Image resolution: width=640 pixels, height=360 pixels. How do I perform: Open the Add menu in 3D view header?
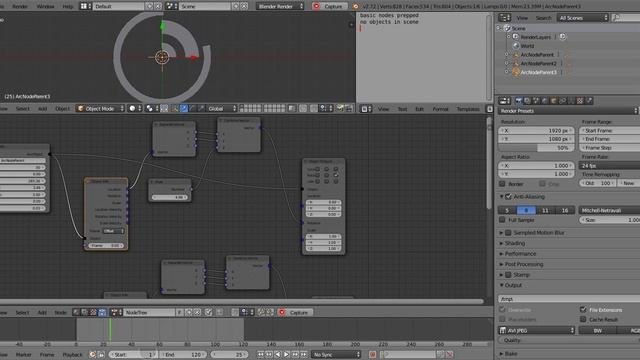[42, 109]
